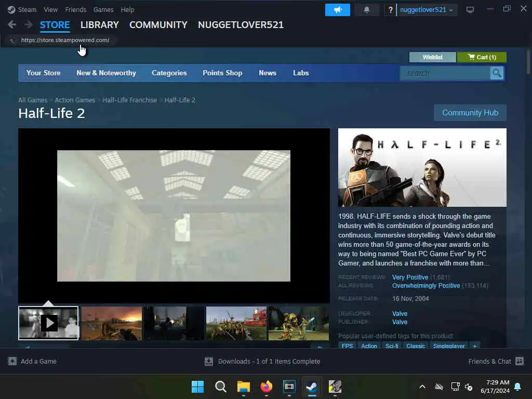Switch to the LIBRARY tab
This screenshot has width=532, height=399.
100,25
